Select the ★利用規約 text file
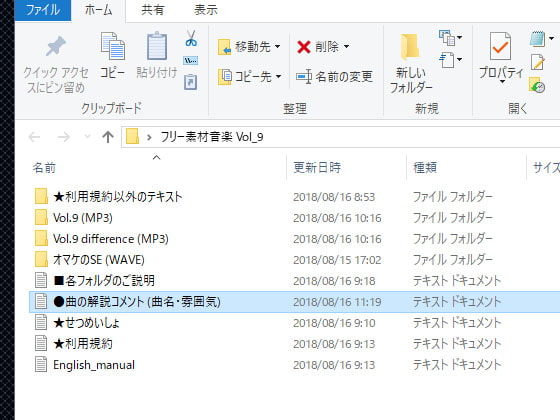Viewport: 560px width, 420px height. (x=83, y=344)
